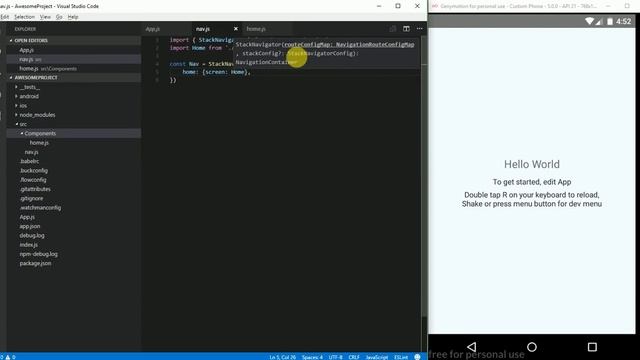This screenshot has height=360, width=640.
Task: Click the EXPLORER panel header
Action: pyautogui.click(x=25, y=29)
